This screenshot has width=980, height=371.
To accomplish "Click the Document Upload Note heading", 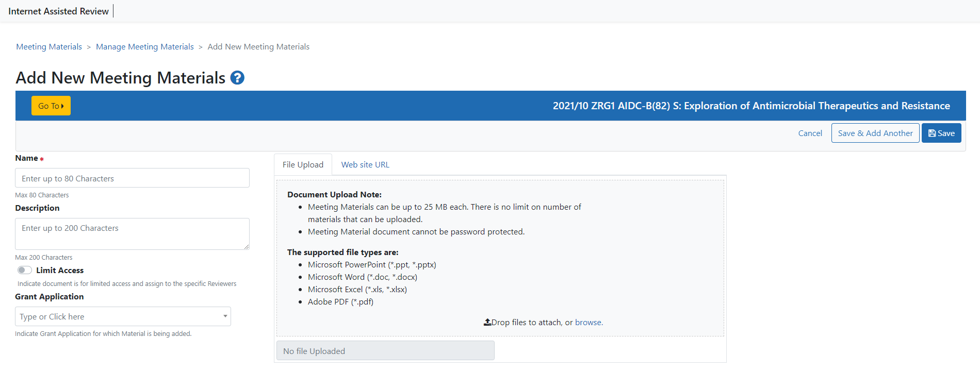I will point(334,194).
